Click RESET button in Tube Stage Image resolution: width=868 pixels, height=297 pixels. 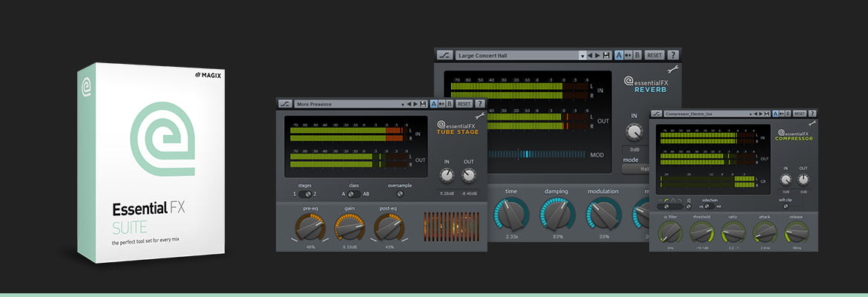point(464,104)
